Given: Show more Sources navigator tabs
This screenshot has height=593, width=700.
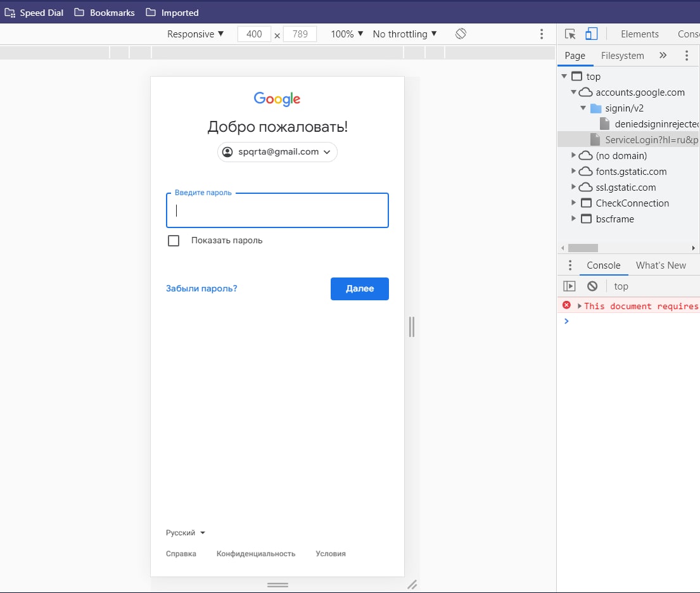Looking at the screenshot, I should coord(663,55).
